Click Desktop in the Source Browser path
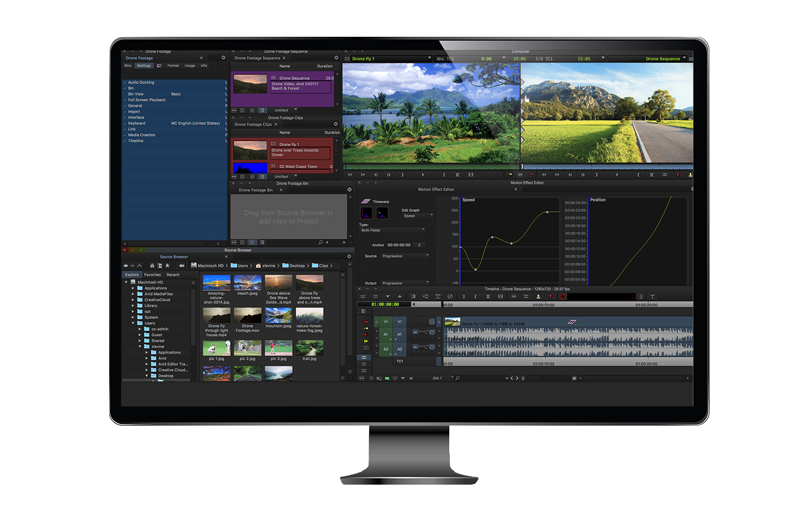The width and height of the screenshot is (812, 515). [x=294, y=266]
